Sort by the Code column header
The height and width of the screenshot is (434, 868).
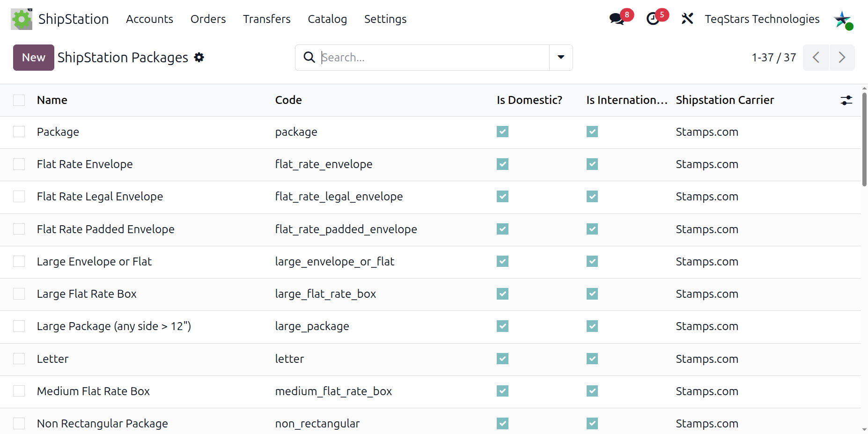[x=288, y=100]
